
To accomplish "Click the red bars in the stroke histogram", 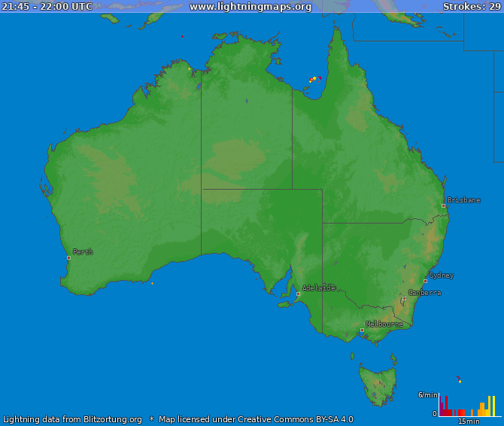I will click(446, 408).
